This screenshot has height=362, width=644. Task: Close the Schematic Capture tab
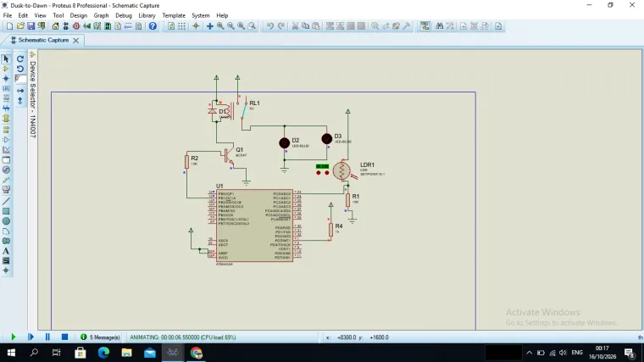pyautogui.click(x=76, y=40)
